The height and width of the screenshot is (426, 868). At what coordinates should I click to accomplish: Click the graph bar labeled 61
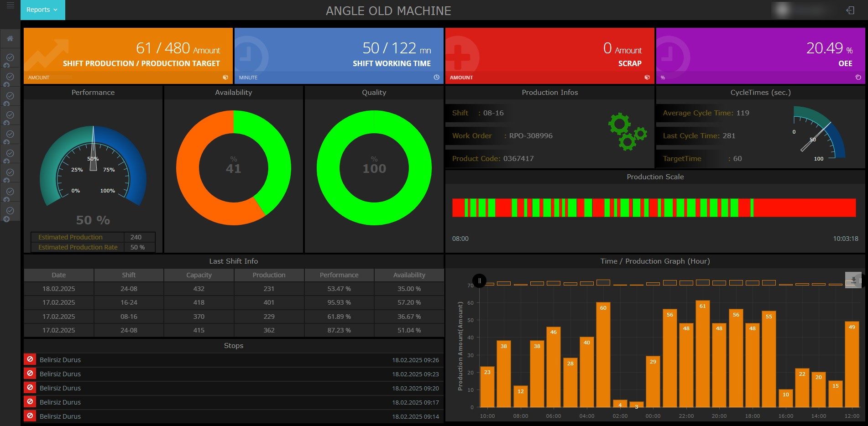[x=703, y=353]
